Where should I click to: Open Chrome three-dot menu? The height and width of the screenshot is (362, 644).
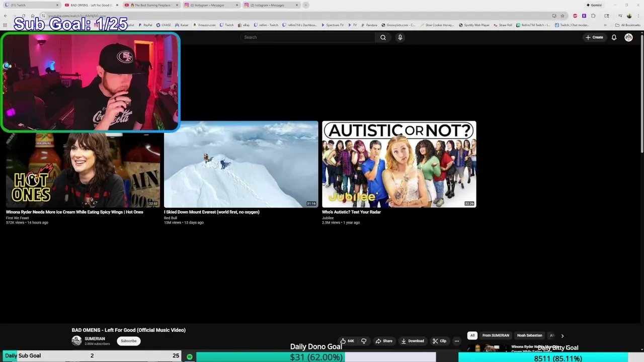tap(638, 16)
